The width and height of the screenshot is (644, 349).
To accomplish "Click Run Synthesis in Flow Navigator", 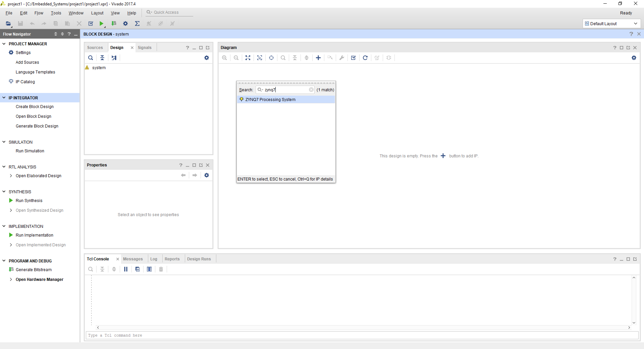I will 29,201.
